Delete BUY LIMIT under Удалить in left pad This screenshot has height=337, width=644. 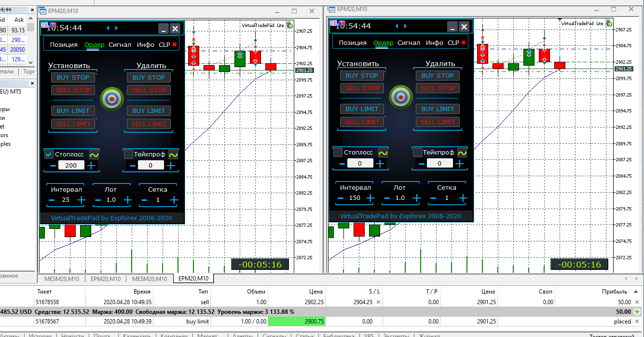point(149,111)
